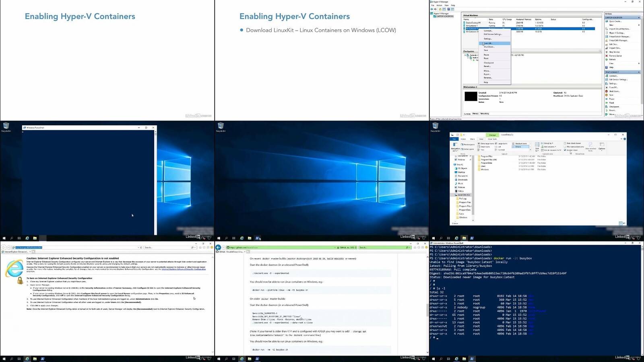Uncheck Hidden items checkbox
Viewport: 644px width, 362px height.
pos(571,150)
